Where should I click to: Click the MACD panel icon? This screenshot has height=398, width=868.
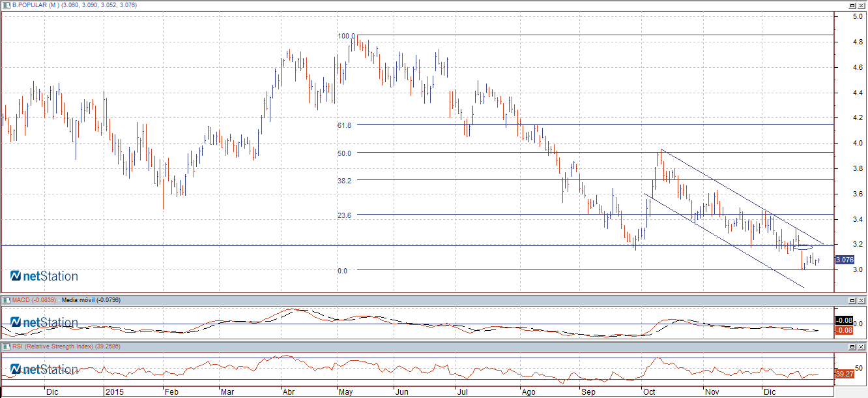(x=7, y=299)
